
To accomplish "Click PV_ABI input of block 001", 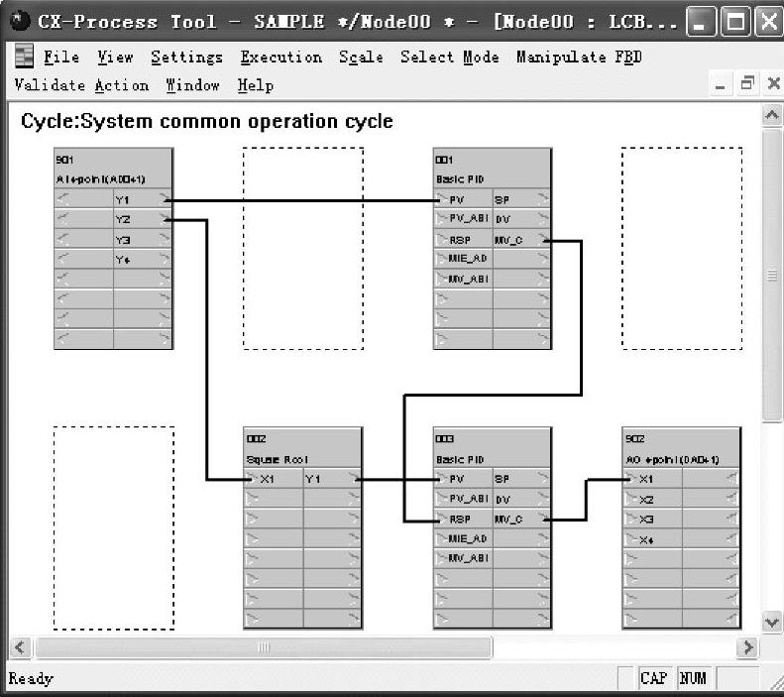I will [463, 218].
